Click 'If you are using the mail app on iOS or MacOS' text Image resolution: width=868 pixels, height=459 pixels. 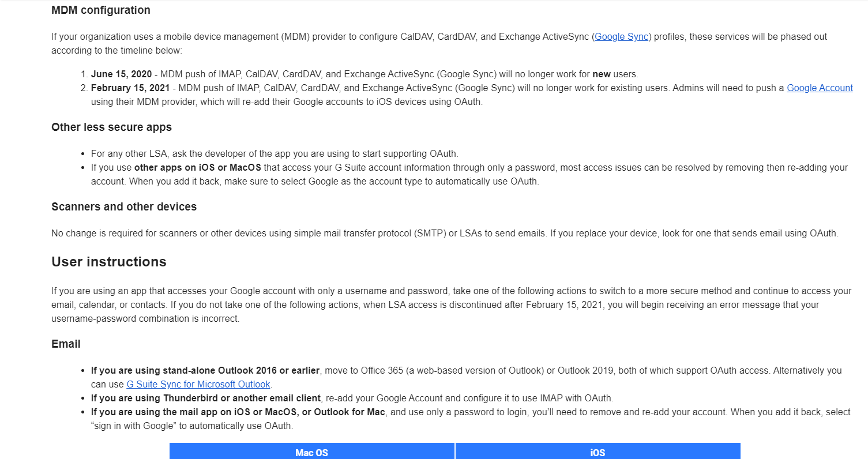coord(238,412)
